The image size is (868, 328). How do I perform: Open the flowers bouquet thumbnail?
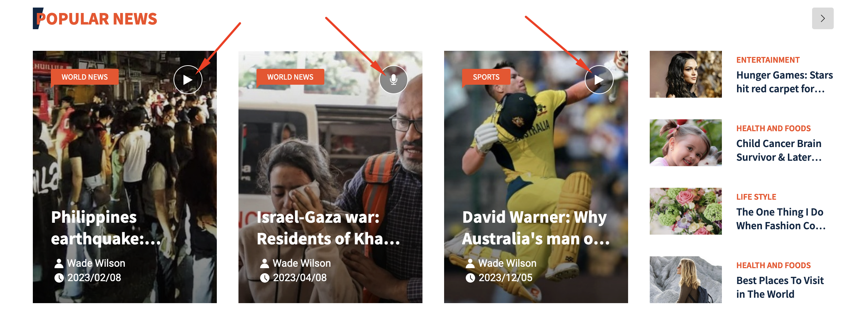click(686, 211)
